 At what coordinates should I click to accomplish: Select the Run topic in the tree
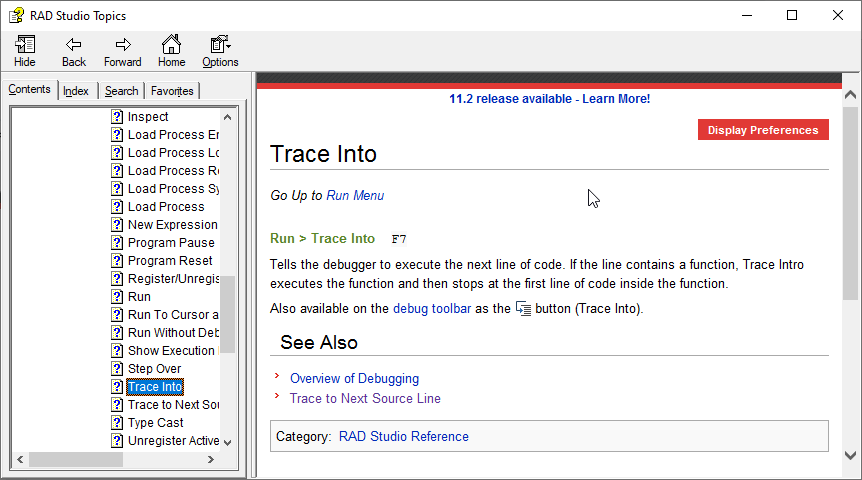click(139, 297)
